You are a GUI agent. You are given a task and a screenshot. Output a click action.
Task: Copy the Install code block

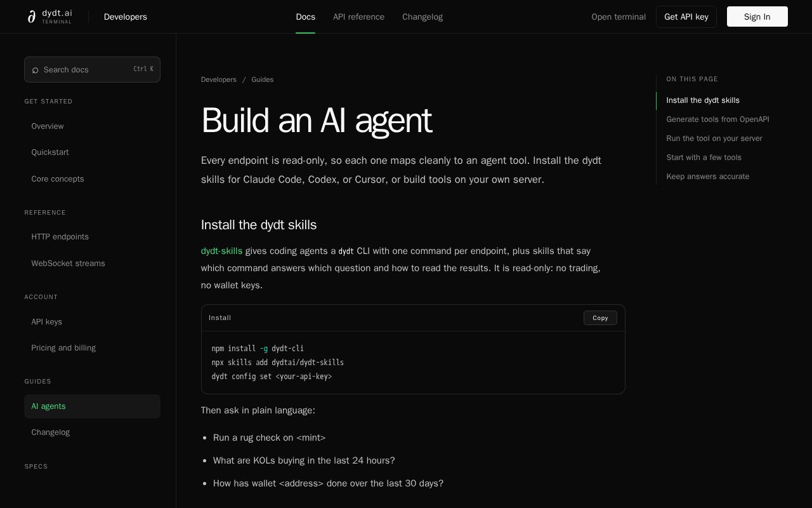click(600, 317)
